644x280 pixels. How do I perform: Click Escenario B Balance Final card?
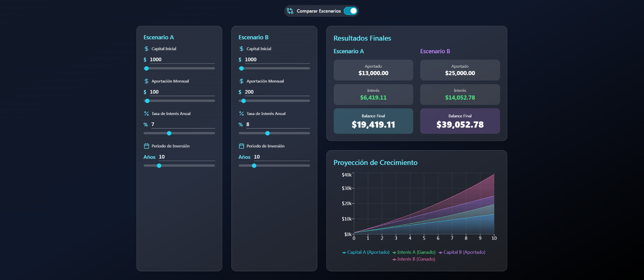tap(460, 121)
